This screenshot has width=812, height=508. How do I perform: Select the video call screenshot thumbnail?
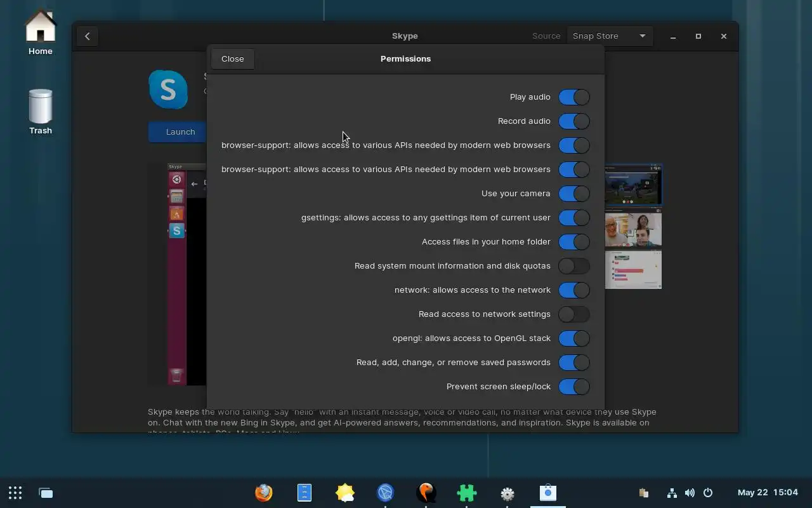(x=633, y=228)
